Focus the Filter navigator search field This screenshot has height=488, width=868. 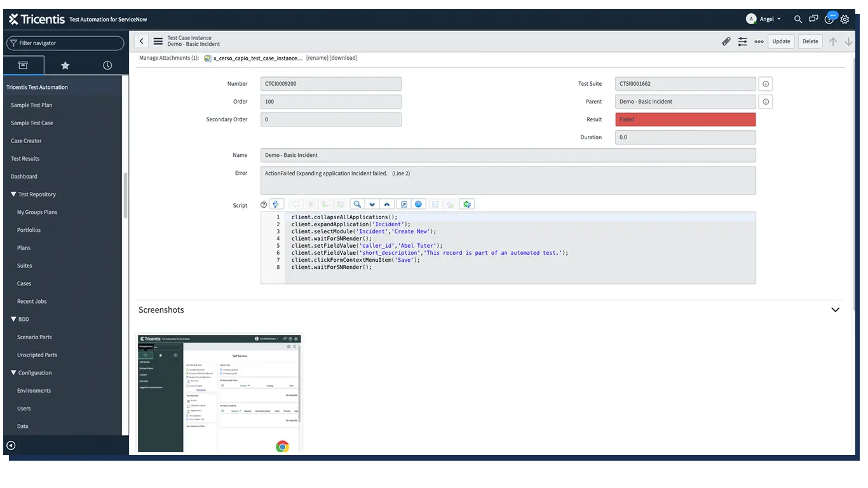[65, 43]
